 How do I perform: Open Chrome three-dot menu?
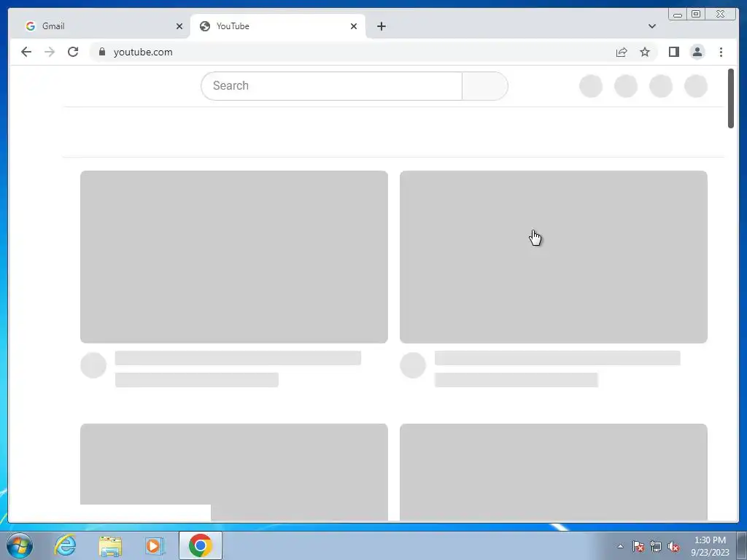(x=721, y=52)
